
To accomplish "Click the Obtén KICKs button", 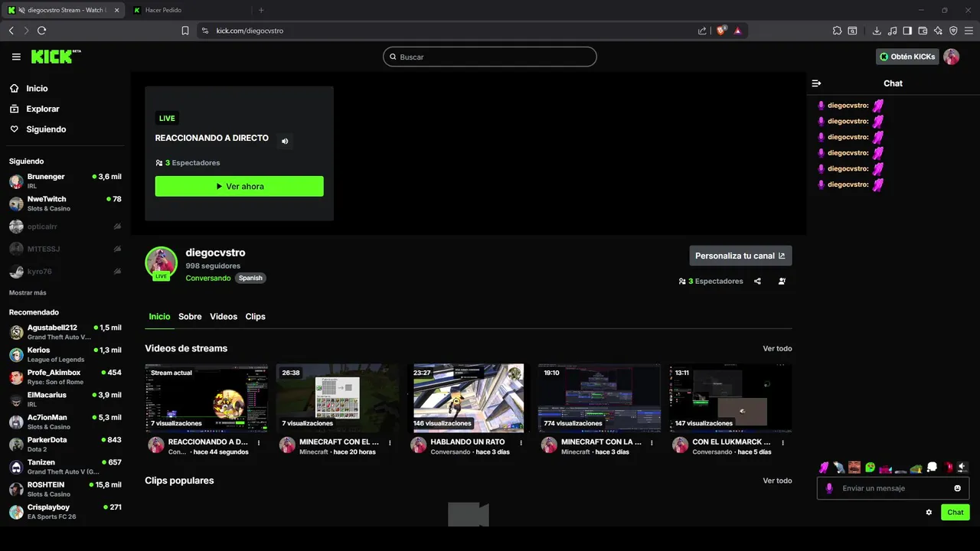I will pos(907,57).
